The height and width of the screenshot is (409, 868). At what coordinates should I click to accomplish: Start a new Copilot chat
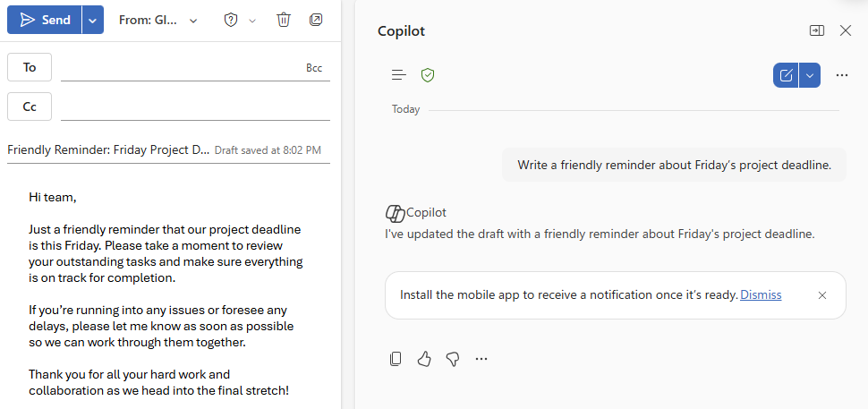(786, 75)
